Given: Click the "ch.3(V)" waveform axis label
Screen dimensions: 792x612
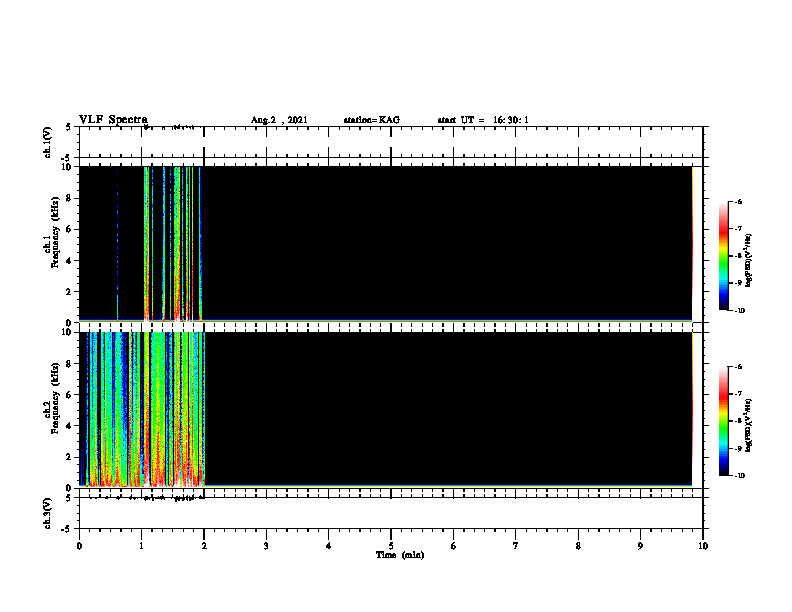Looking at the screenshot, I should (48, 513).
